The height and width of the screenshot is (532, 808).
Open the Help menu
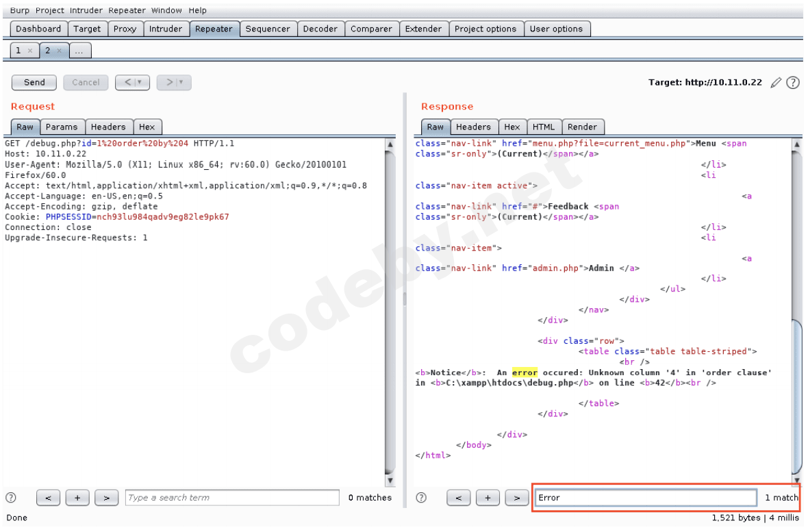pyautogui.click(x=197, y=10)
